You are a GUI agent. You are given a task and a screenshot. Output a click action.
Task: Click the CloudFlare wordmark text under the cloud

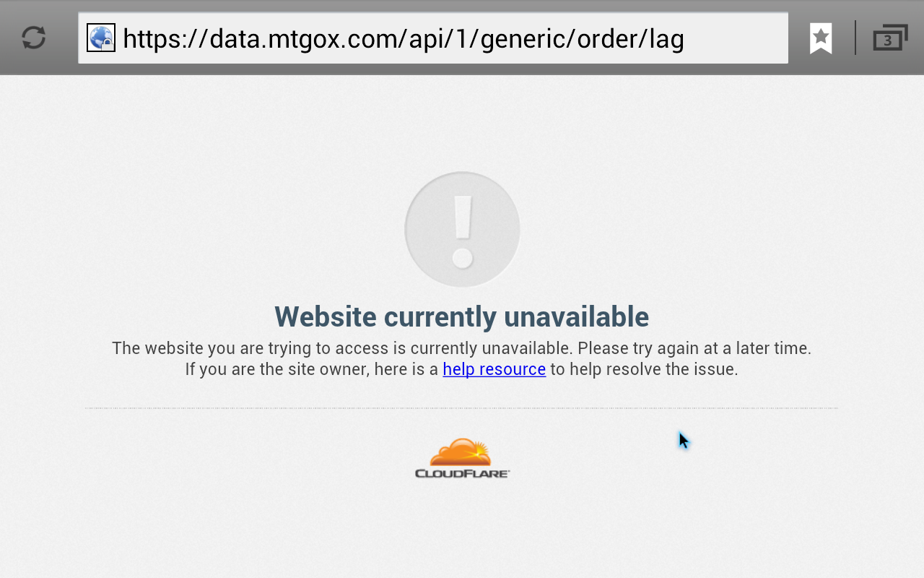tap(462, 473)
